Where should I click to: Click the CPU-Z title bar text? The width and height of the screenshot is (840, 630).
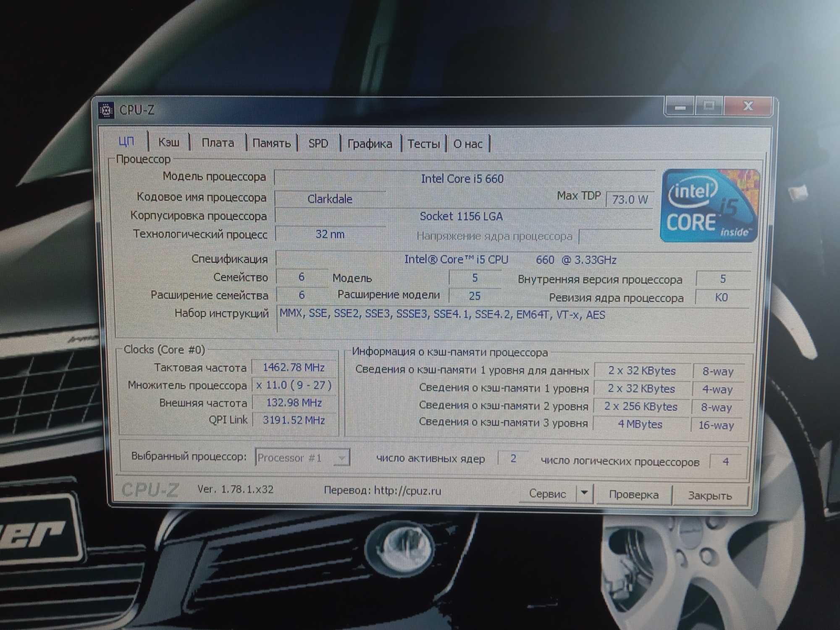coord(137,110)
